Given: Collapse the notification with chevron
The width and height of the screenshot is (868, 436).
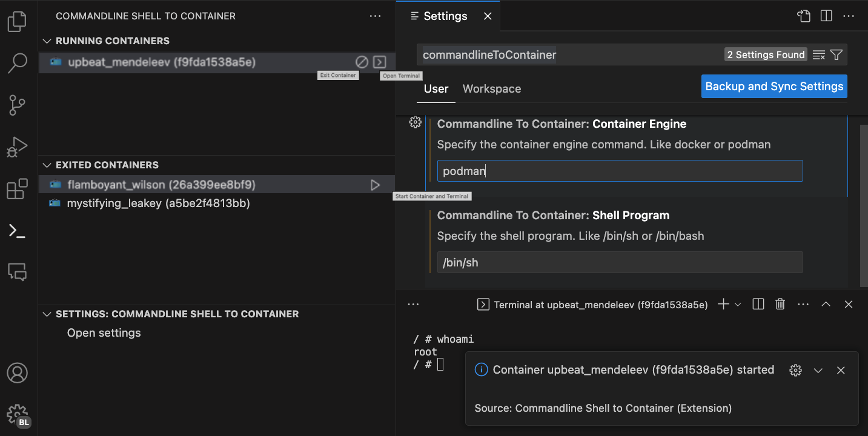Looking at the screenshot, I should point(818,370).
